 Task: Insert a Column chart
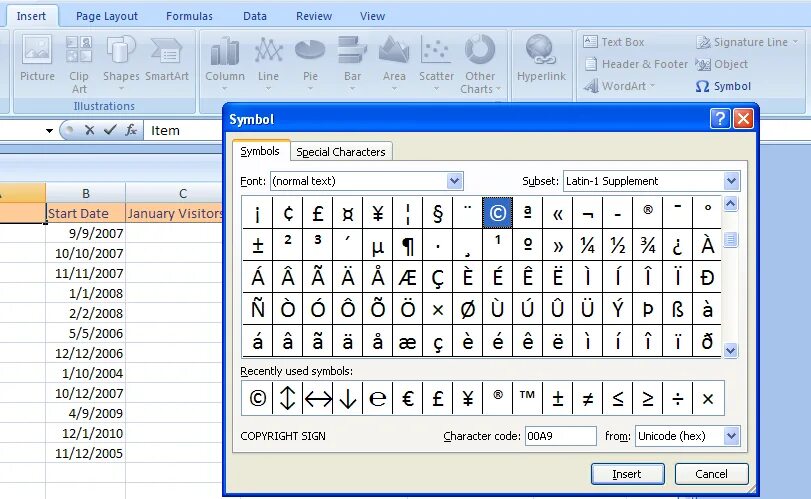pos(224,63)
